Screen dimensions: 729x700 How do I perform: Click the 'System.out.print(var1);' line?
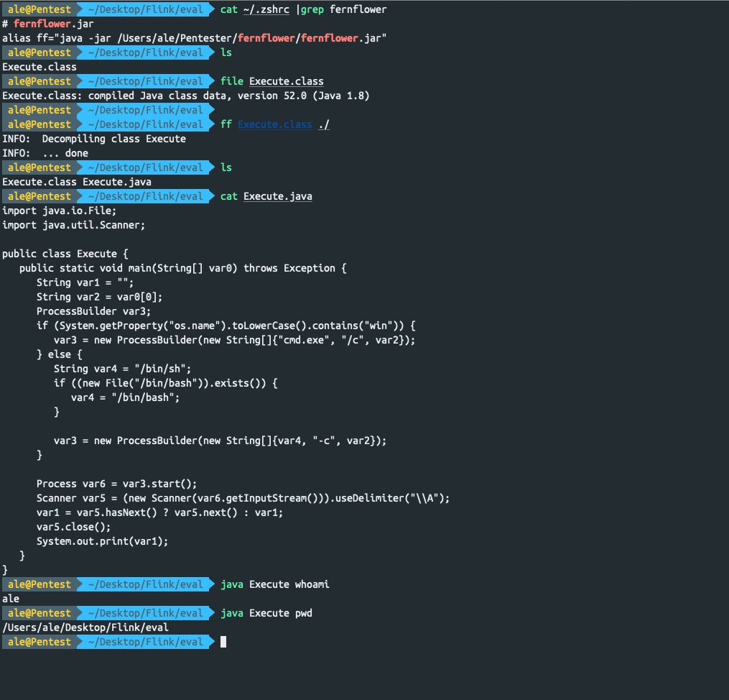tap(102, 542)
